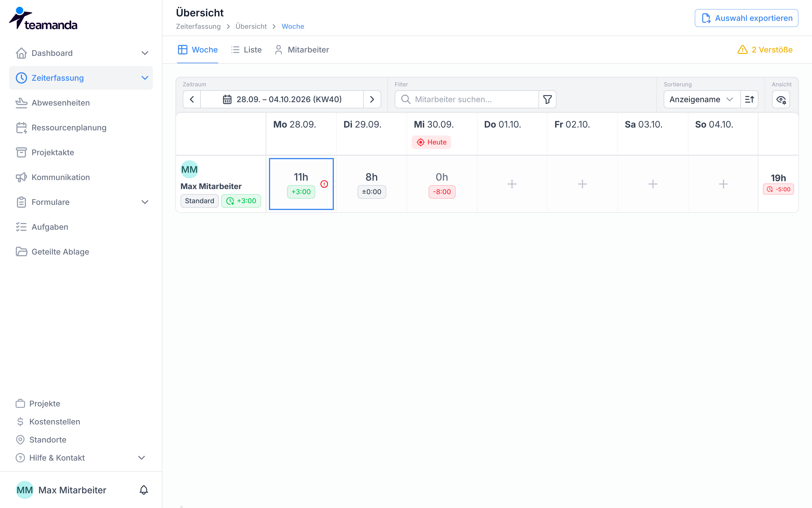The width and height of the screenshot is (812, 508).
Task: Click the Heute today badge
Action: pyautogui.click(x=431, y=142)
